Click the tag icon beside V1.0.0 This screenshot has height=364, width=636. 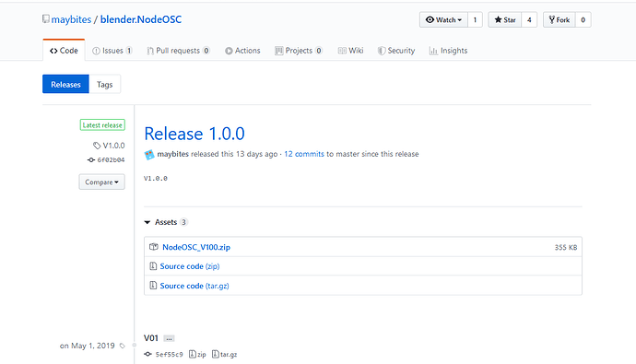pyautogui.click(x=97, y=146)
